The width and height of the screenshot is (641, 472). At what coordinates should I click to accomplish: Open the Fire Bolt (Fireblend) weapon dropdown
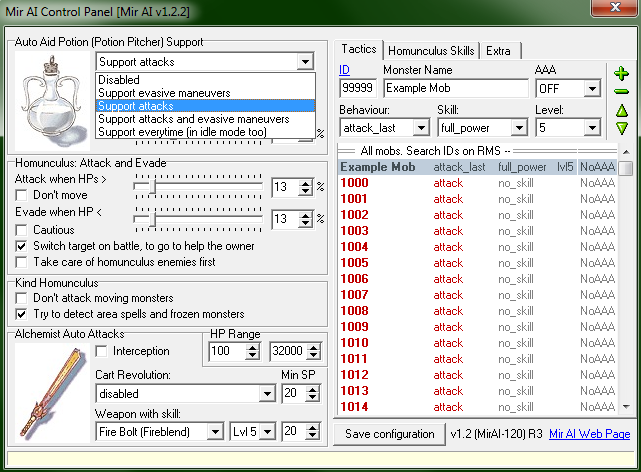click(x=215, y=432)
